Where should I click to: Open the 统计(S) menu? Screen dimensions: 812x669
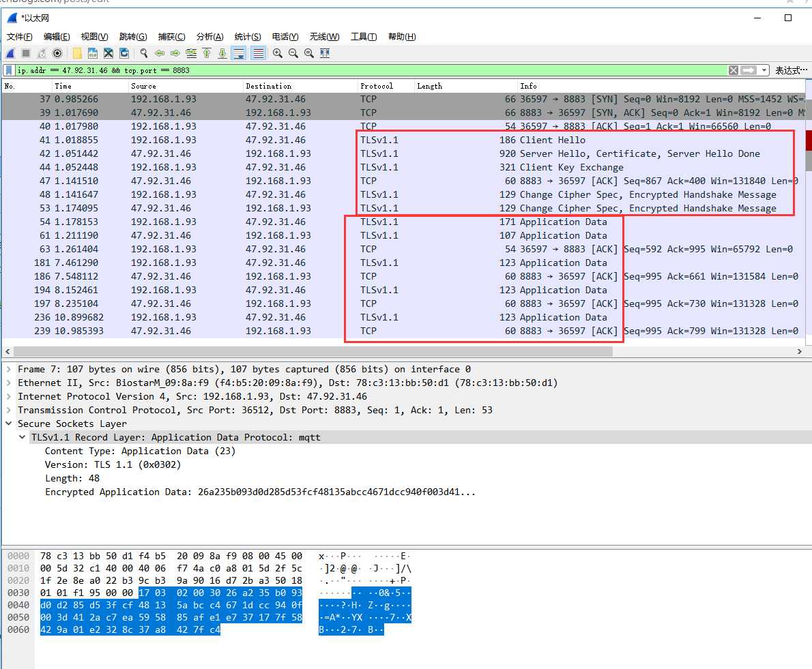pyautogui.click(x=248, y=37)
